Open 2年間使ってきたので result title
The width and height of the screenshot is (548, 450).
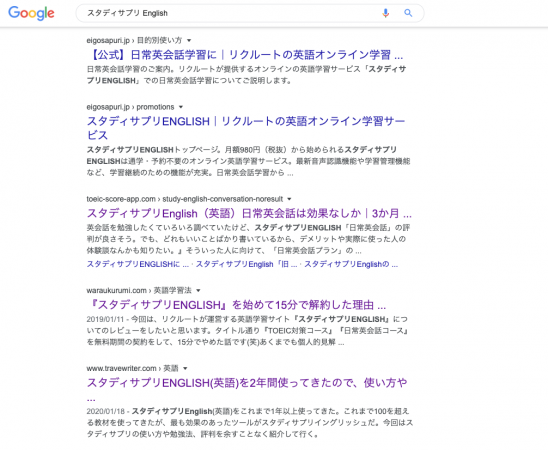pos(247,390)
